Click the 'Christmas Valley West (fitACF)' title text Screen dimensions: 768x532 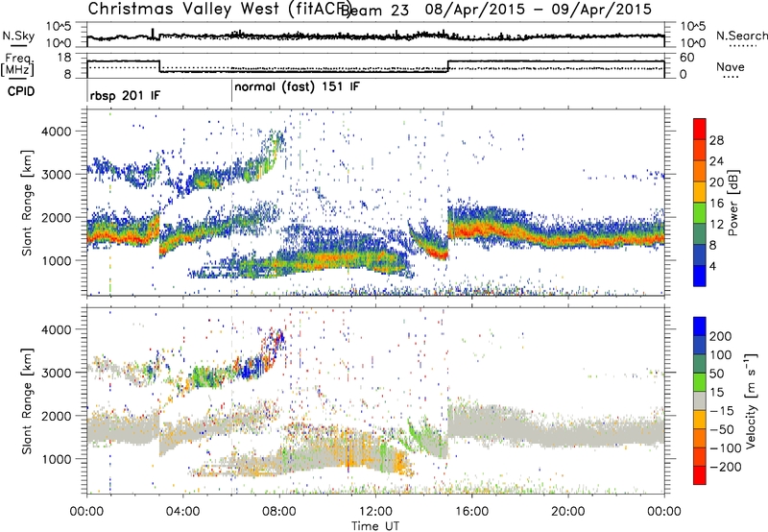[219, 10]
